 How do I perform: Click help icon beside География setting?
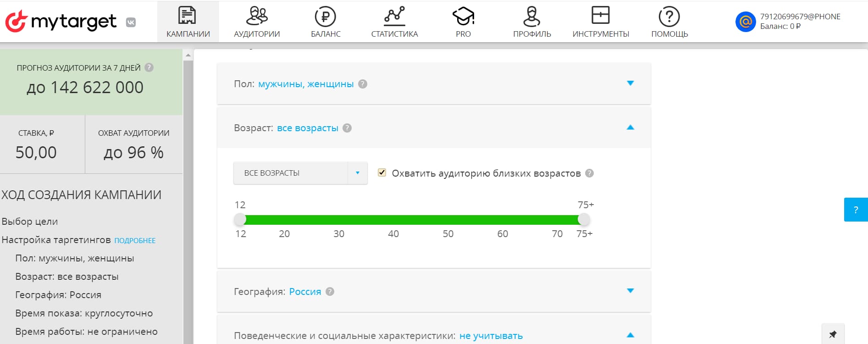[x=330, y=292]
